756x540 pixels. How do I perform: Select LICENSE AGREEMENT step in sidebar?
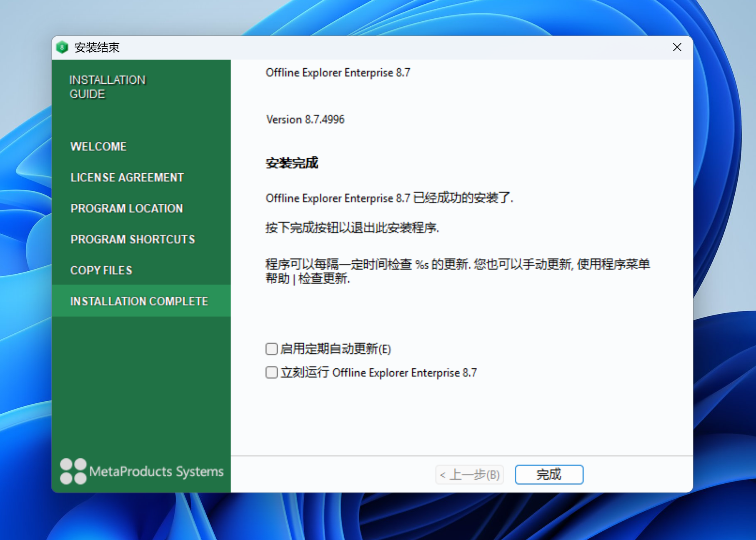pos(127,177)
